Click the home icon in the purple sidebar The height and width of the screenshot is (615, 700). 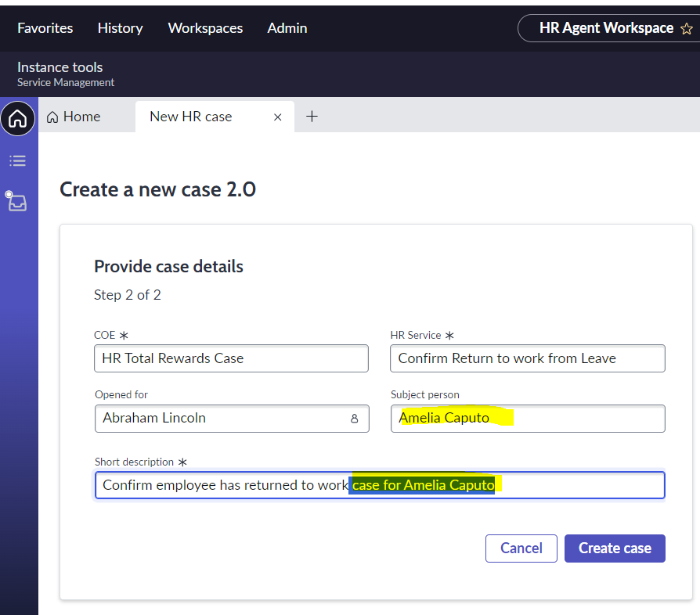(x=18, y=119)
